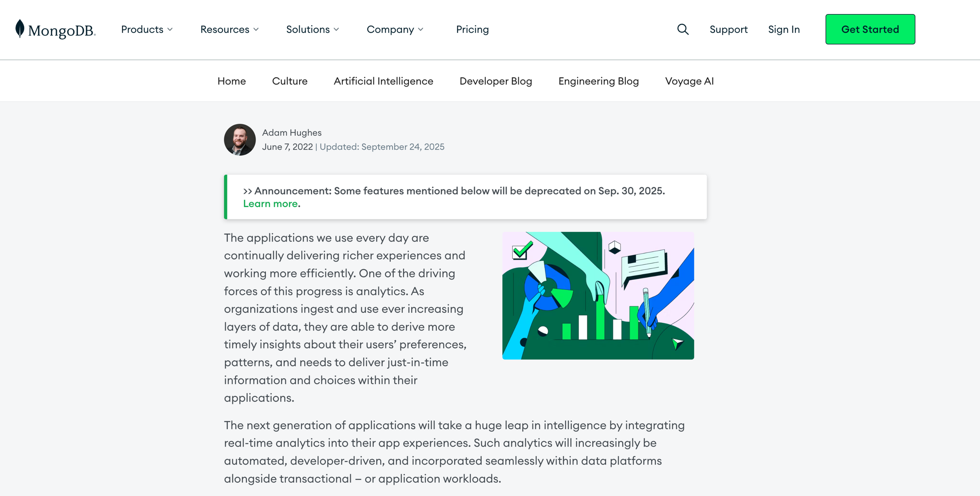The height and width of the screenshot is (496, 980).
Task: Select the Developer Blog tab
Action: pos(496,81)
